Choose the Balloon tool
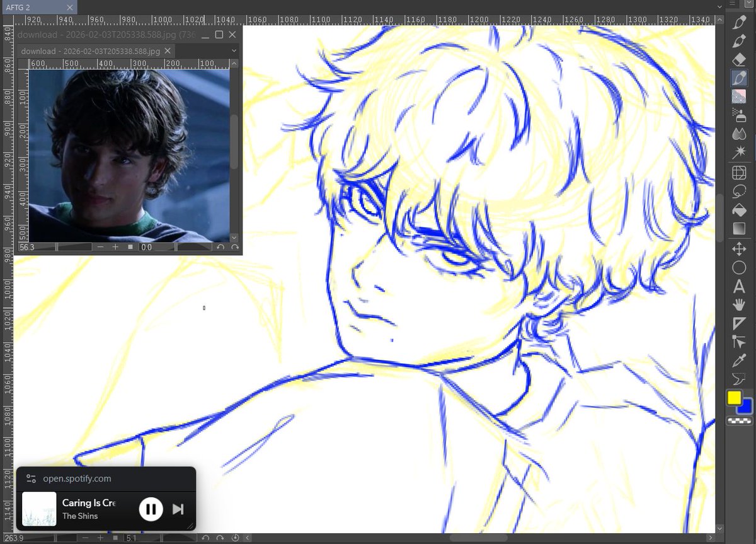The width and height of the screenshot is (756, 544). (739, 379)
